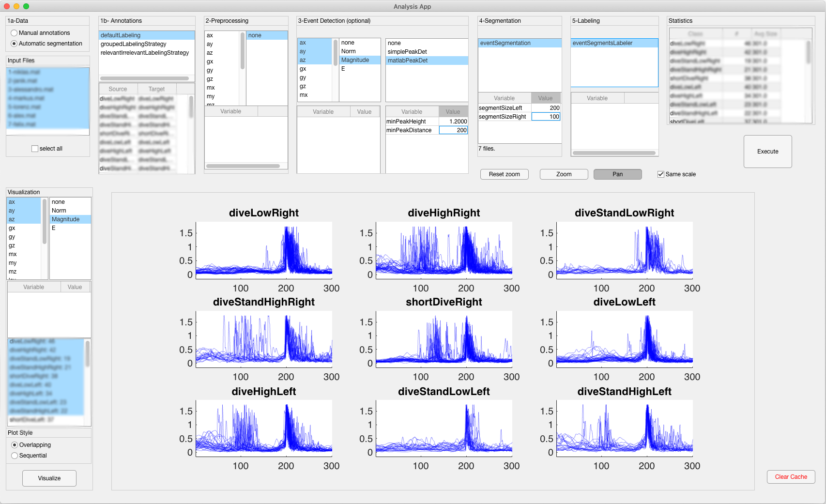
Task: Click the Target column header in Annotations
Action: coord(157,89)
